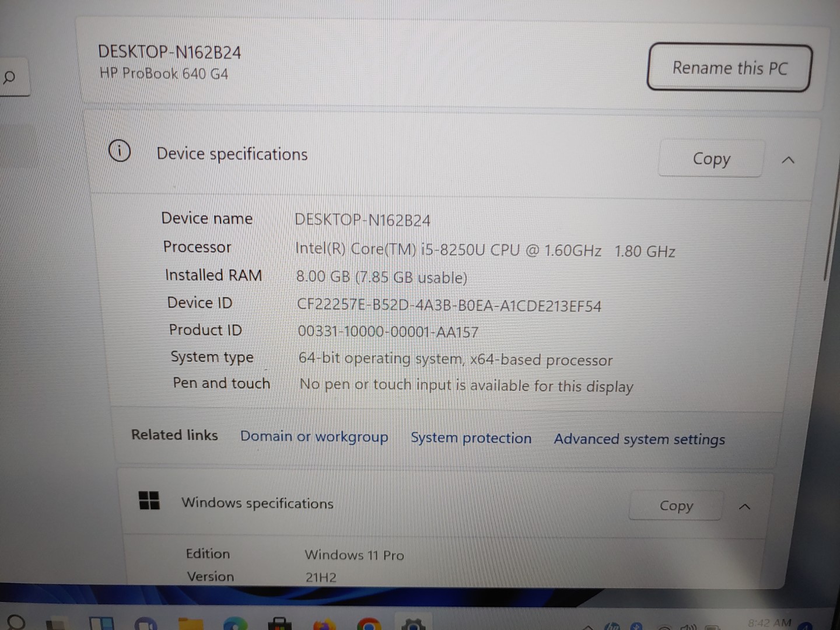Image resolution: width=840 pixels, height=630 pixels.
Task: Click the Edition label
Action: point(208,554)
